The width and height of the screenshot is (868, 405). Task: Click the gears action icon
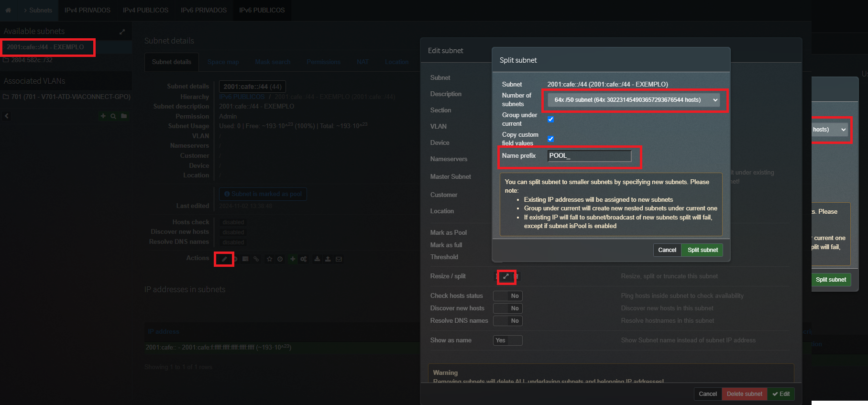(304, 259)
